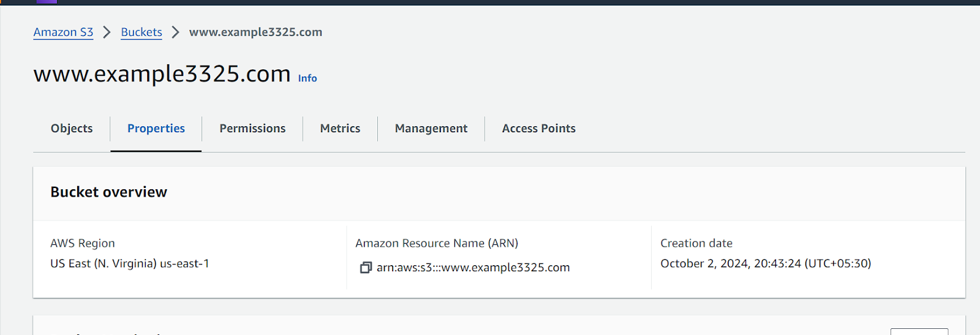The height and width of the screenshot is (335, 980).
Task: Click the creation date October 2, 2024 value
Action: [x=766, y=263]
